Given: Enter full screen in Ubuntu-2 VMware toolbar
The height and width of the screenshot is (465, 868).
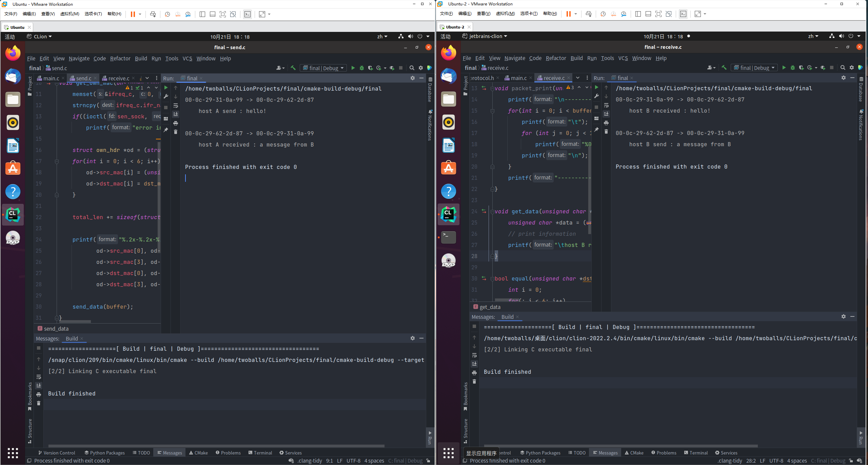Looking at the screenshot, I should (658, 14).
